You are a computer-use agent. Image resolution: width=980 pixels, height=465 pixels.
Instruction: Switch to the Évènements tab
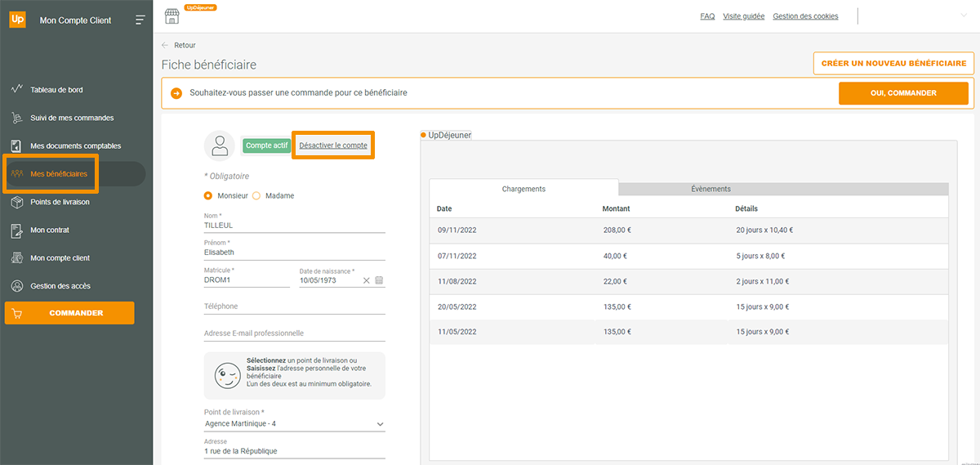(x=710, y=189)
